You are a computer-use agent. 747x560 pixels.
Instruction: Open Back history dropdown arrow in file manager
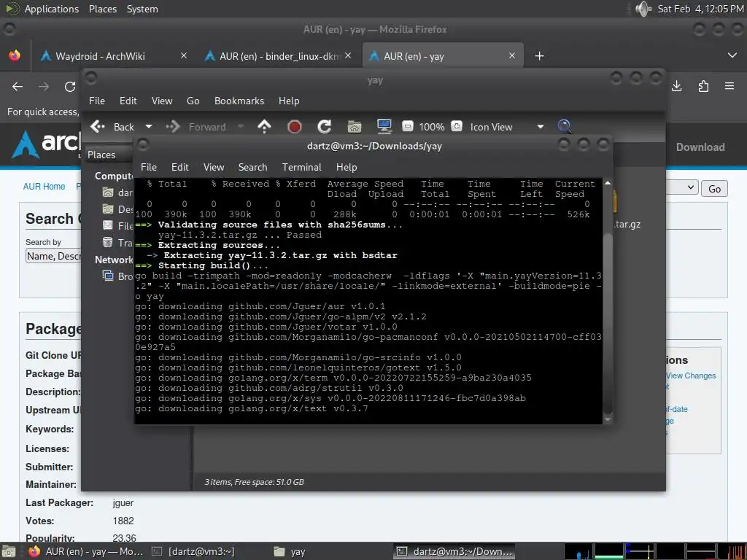tap(149, 127)
